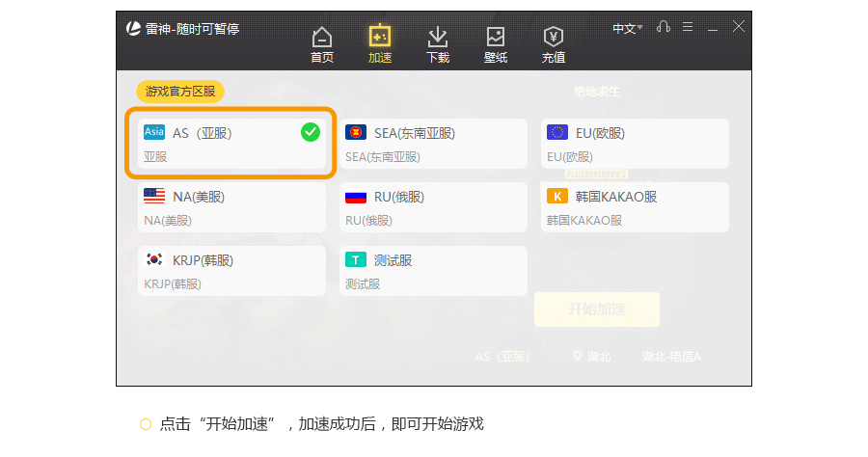Click the Russian flag icon
This screenshot has height=457, width=868.
point(355,197)
